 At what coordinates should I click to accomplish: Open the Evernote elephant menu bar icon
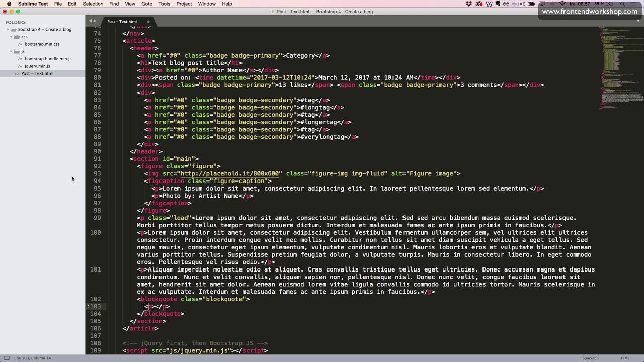[498, 4]
